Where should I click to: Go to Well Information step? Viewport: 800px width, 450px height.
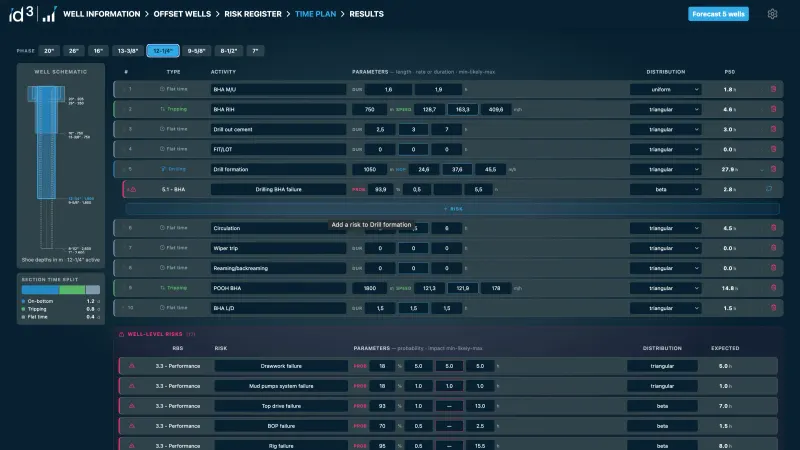click(102, 14)
